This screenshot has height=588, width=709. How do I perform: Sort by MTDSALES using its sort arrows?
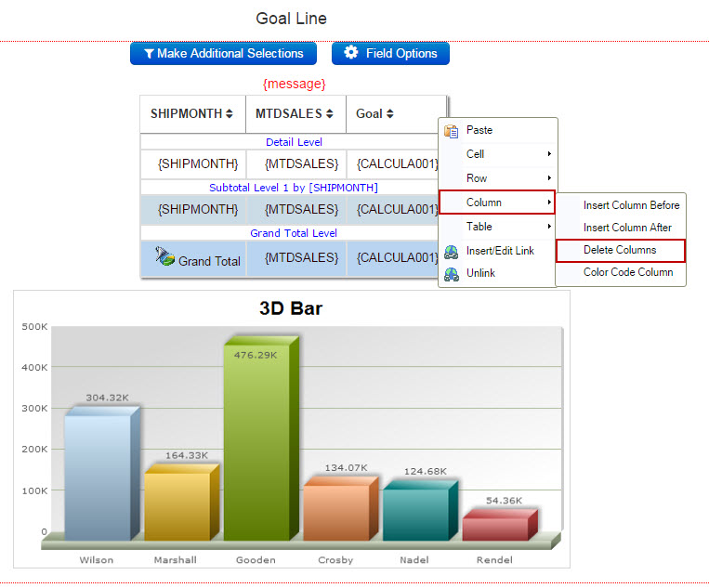pos(330,113)
